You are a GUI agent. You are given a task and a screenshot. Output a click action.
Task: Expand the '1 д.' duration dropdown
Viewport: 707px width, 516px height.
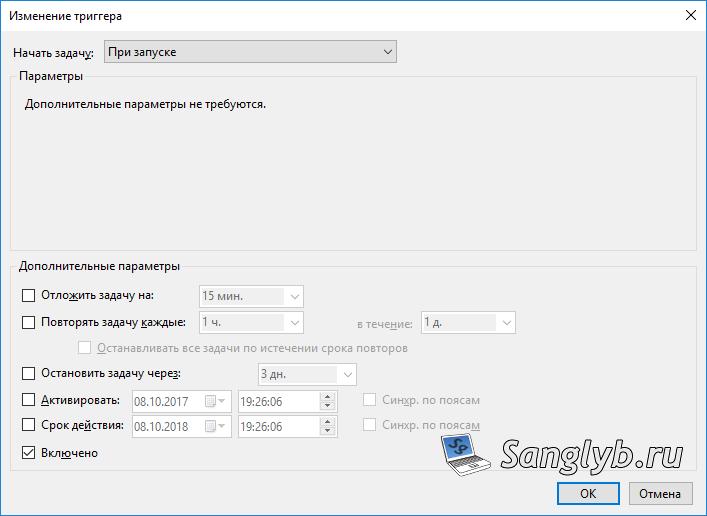click(x=468, y=322)
